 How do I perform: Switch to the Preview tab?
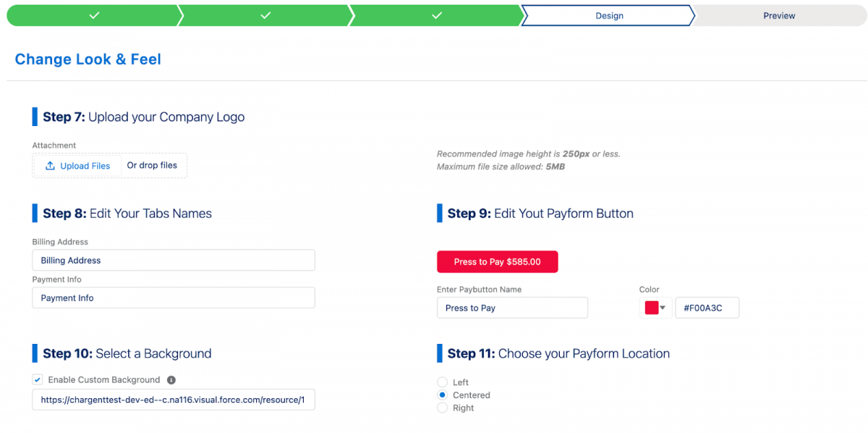point(779,15)
